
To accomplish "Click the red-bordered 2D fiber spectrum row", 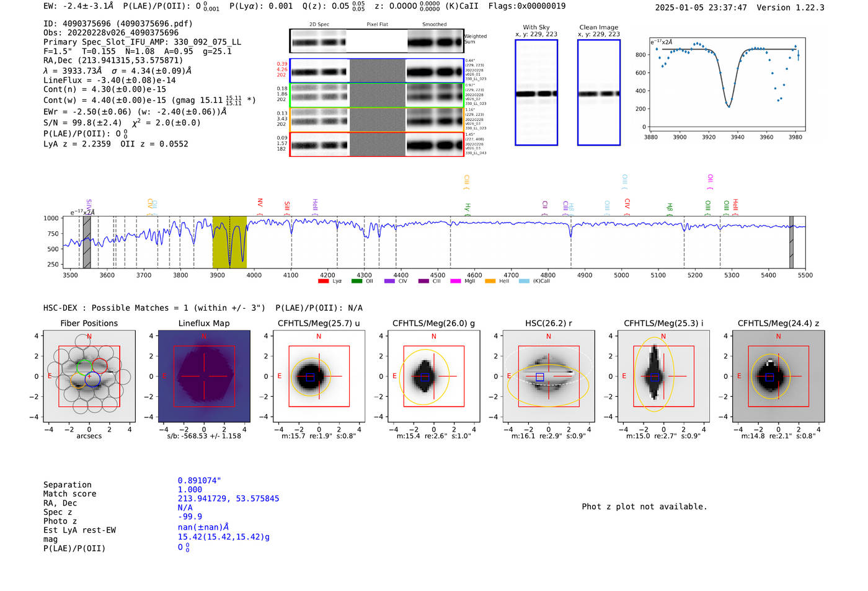I will point(376,144).
